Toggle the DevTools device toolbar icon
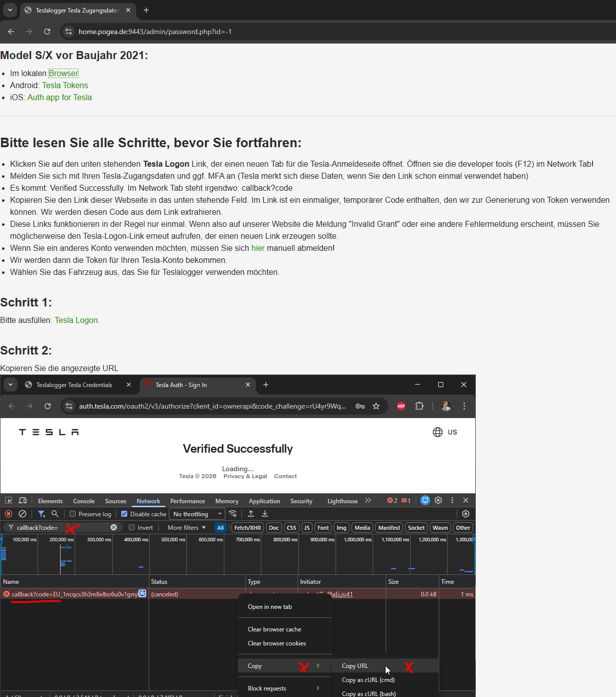Screen dimensions: 616x697 [x=23, y=500]
